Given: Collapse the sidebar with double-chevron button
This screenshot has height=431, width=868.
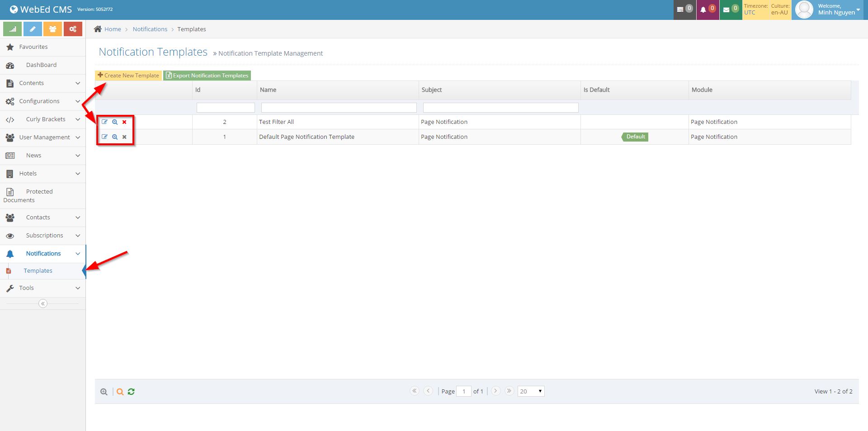Looking at the screenshot, I should pos(43,303).
